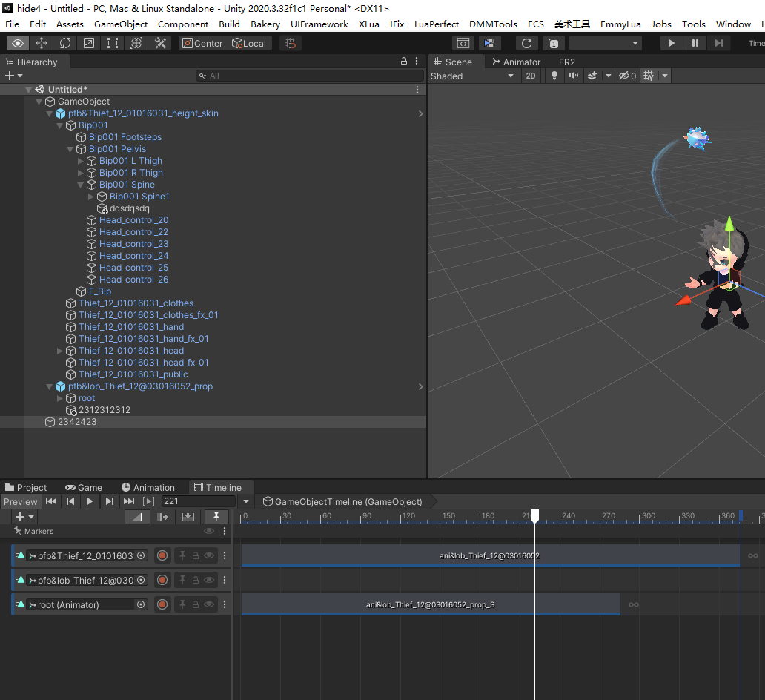Open the GameObject menu

pyautogui.click(x=121, y=24)
